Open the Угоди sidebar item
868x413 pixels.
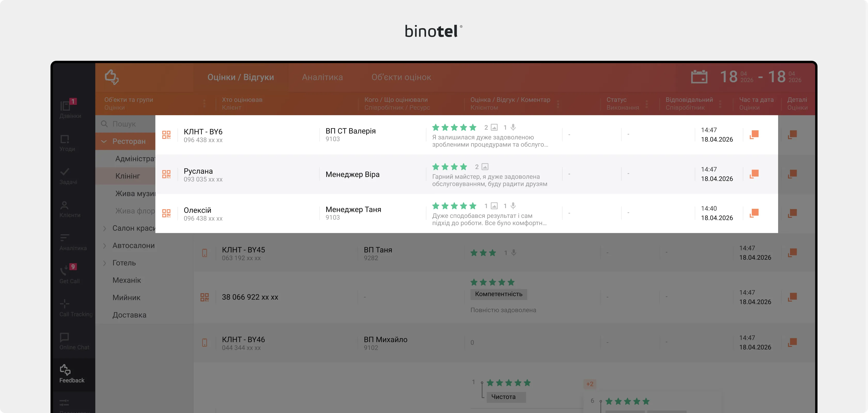67,143
